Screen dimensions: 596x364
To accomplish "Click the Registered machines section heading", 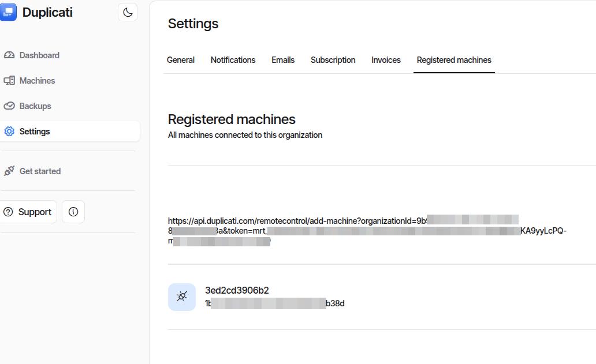I will click(x=232, y=119).
